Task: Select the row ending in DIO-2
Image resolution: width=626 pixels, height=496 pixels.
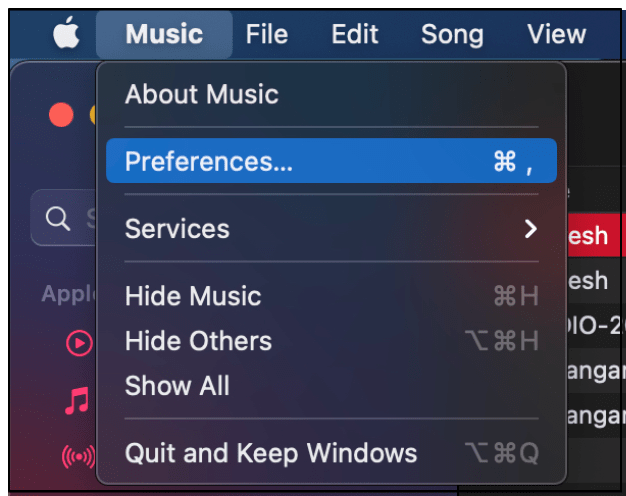Action: click(596, 325)
